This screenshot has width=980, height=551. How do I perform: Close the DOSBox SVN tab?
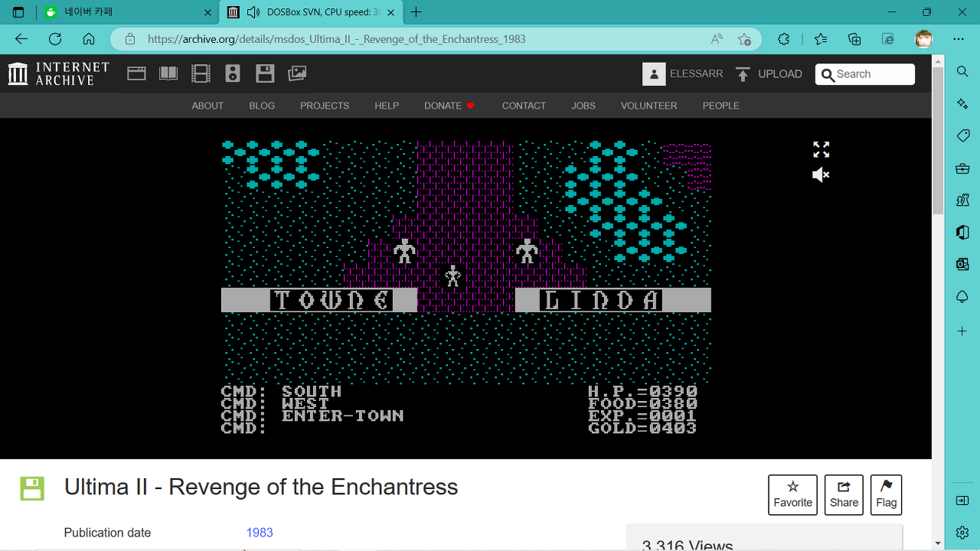[390, 12]
